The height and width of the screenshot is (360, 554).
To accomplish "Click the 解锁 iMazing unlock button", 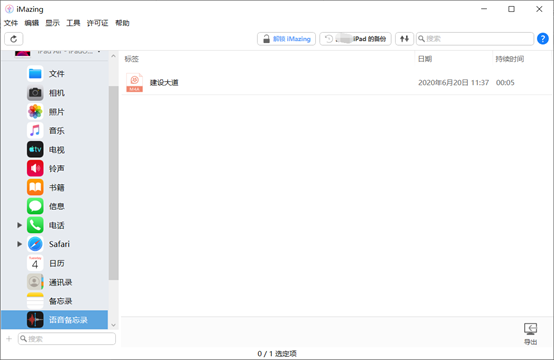I will [x=286, y=39].
